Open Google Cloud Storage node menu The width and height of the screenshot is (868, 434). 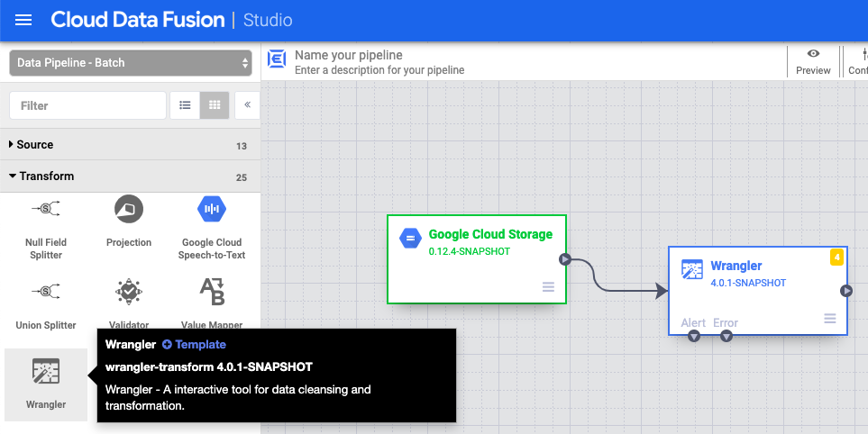(x=548, y=287)
